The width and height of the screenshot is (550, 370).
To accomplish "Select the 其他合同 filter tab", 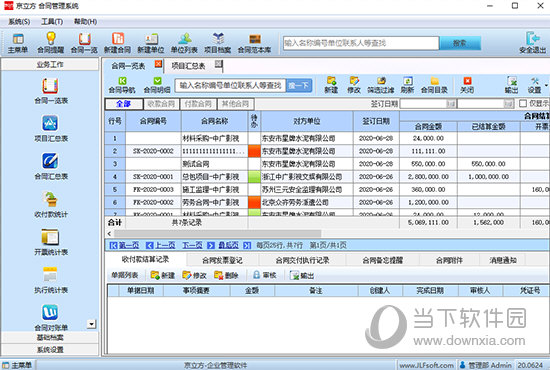I will 235,104.
